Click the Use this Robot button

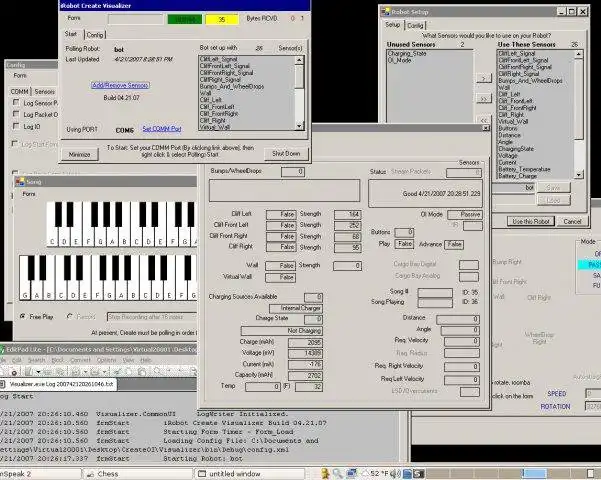pyautogui.click(x=531, y=221)
